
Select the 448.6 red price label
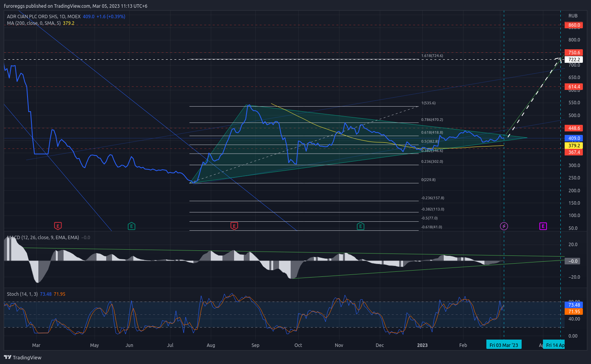[574, 128]
